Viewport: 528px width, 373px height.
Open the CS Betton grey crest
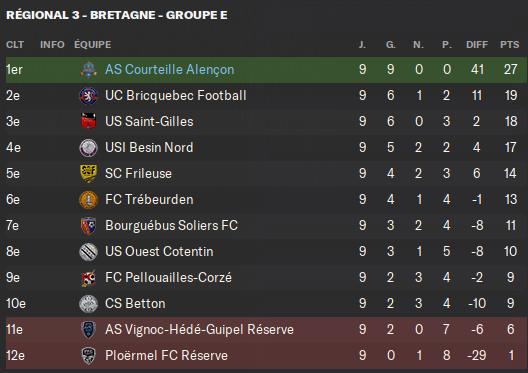pos(89,304)
